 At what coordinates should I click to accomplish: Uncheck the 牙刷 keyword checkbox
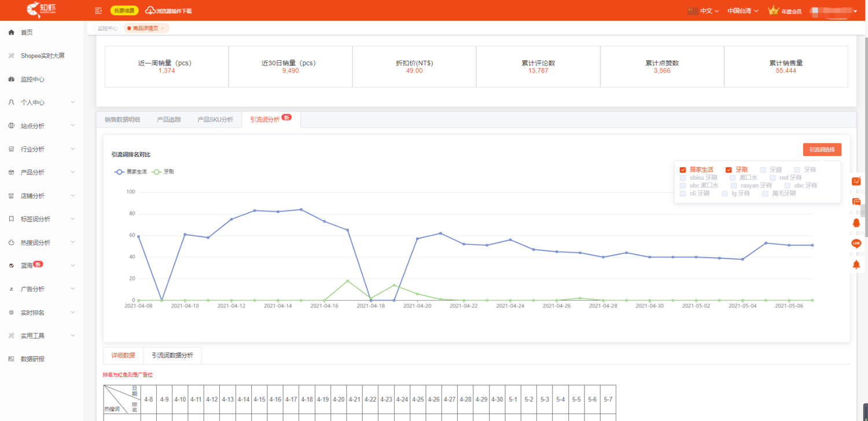tap(729, 170)
